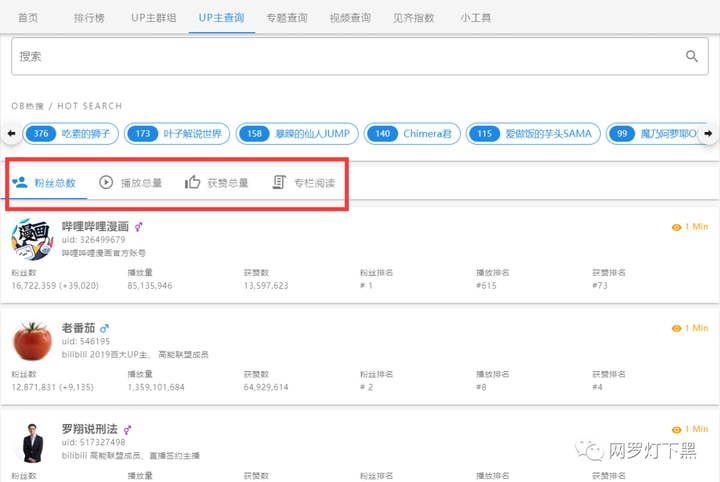Click likes rank #4

[x=597, y=387]
